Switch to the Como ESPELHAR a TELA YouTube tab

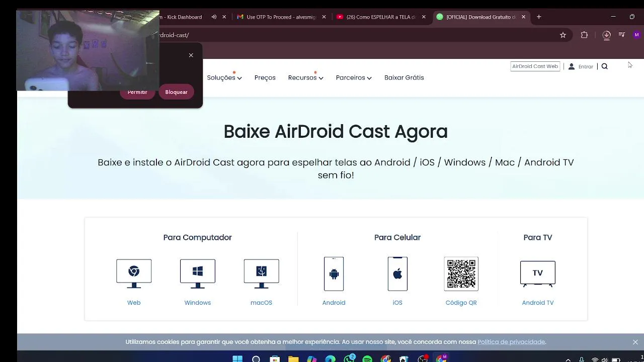coord(381,17)
